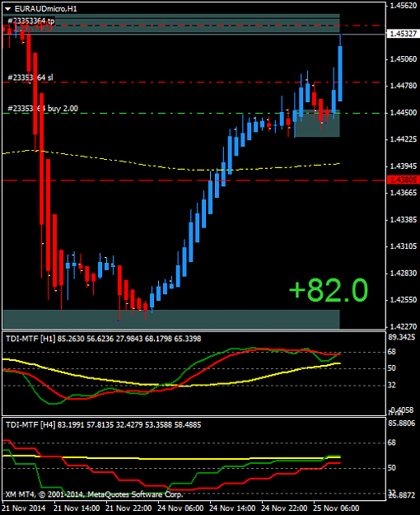The image size is (420, 515).
Task: Click the current price tag 1.45327
Action: (x=404, y=34)
